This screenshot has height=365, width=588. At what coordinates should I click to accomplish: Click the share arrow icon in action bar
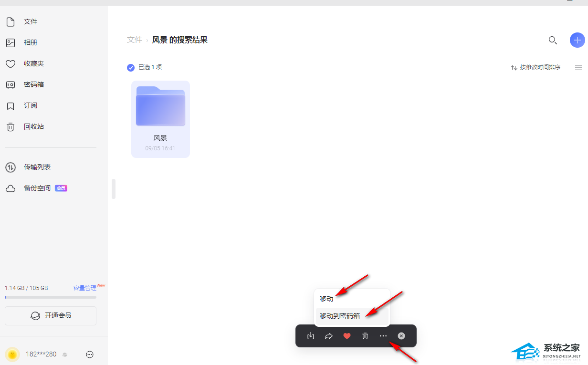[329, 336]
